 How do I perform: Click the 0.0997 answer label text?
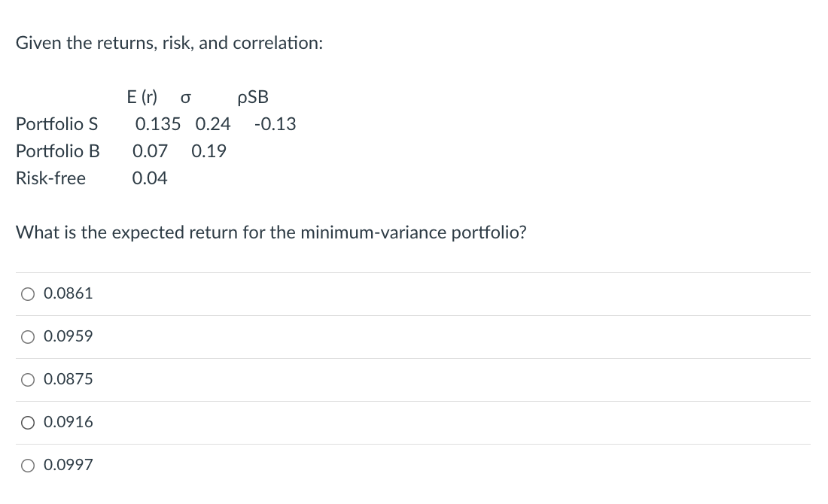tap(68, 465)
